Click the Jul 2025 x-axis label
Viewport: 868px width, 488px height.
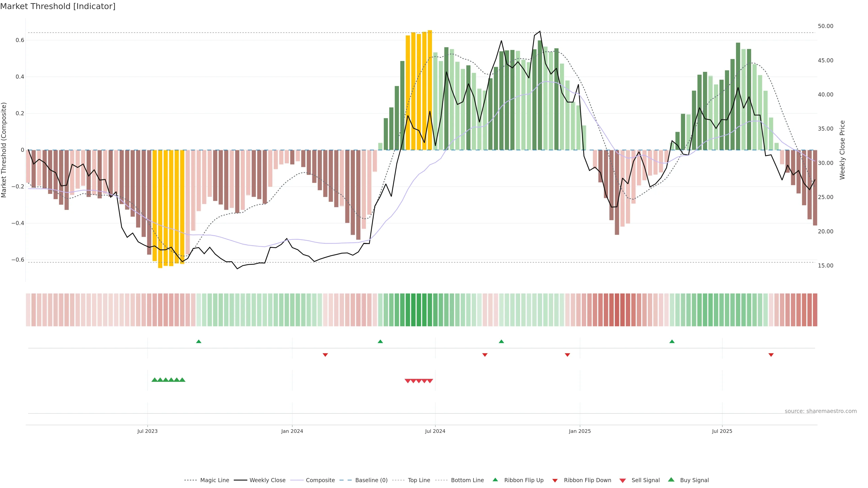click(722, 431)
